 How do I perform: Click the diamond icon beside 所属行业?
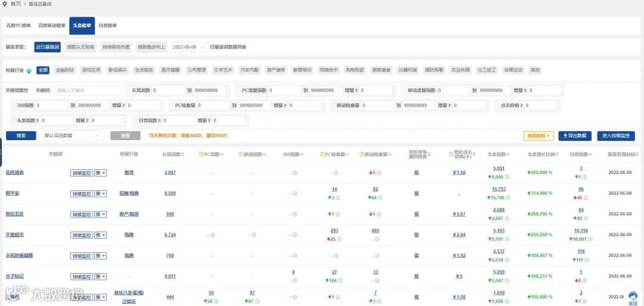(29, 70)
